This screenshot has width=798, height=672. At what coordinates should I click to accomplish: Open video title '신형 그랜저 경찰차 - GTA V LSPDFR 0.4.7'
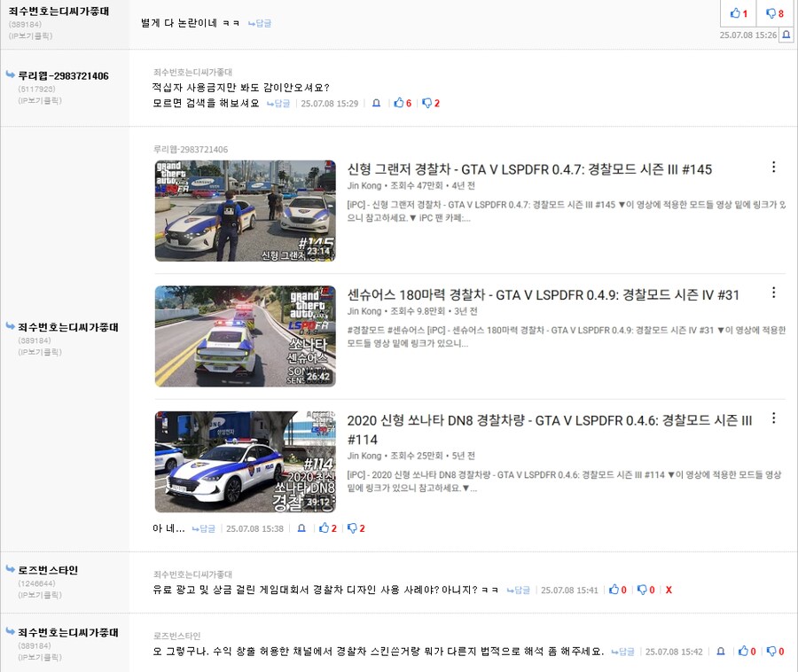point(529,169)
